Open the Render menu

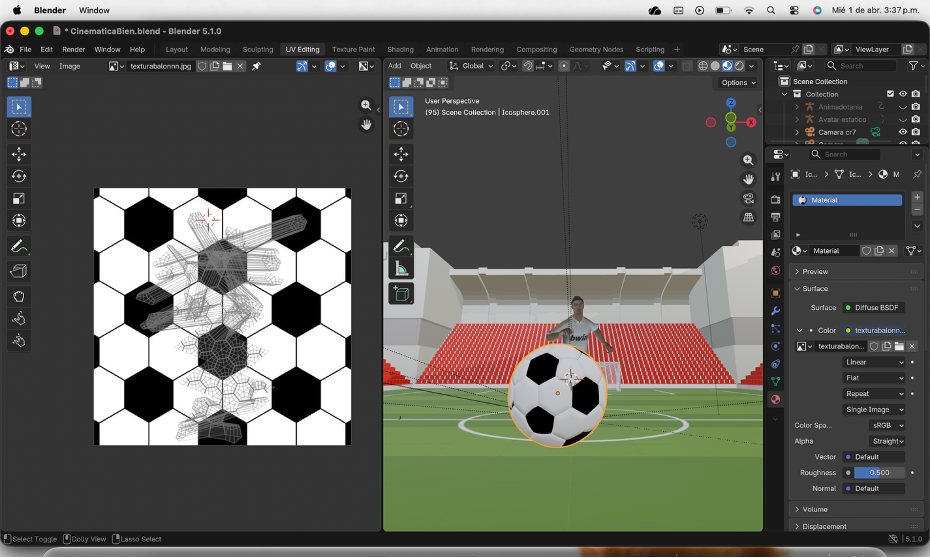(74, 49)
